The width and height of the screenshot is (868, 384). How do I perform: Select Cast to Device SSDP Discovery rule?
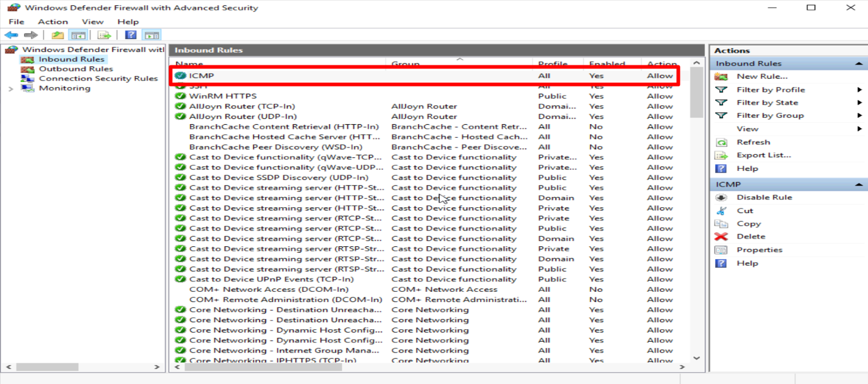278,177
